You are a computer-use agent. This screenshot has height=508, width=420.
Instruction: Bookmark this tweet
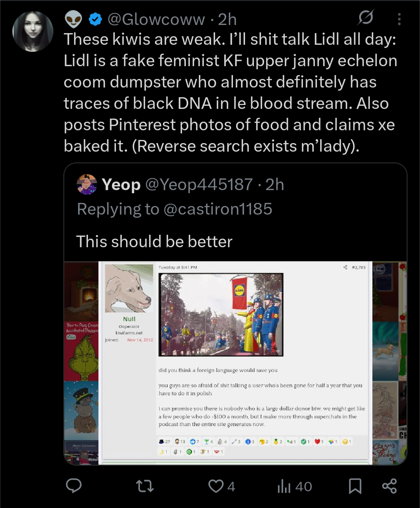[x=355, y=486]
